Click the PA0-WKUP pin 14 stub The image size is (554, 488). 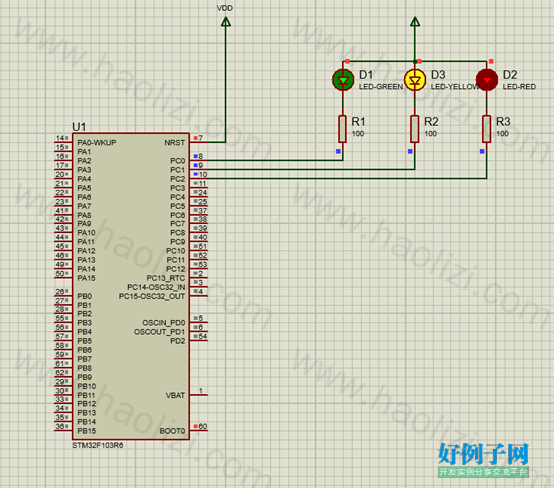pos(63,142)
